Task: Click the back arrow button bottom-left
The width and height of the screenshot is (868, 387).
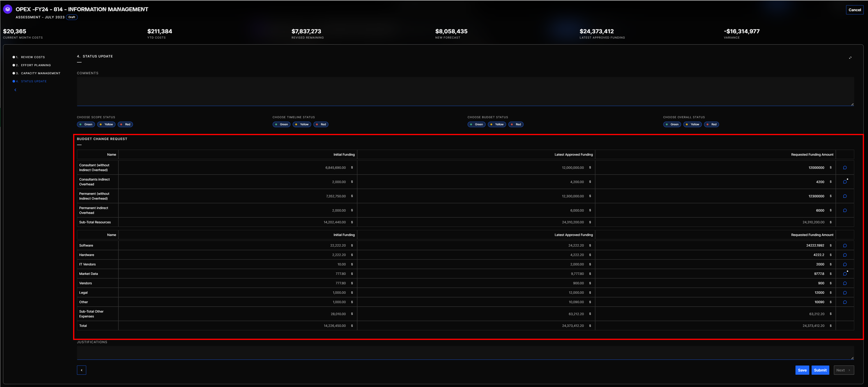Action: [x=82, y=370]
